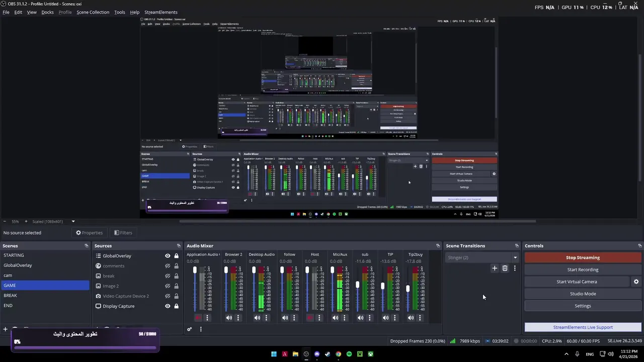
Task: Open Steam from the taskbar
Action: coord(328,354)
